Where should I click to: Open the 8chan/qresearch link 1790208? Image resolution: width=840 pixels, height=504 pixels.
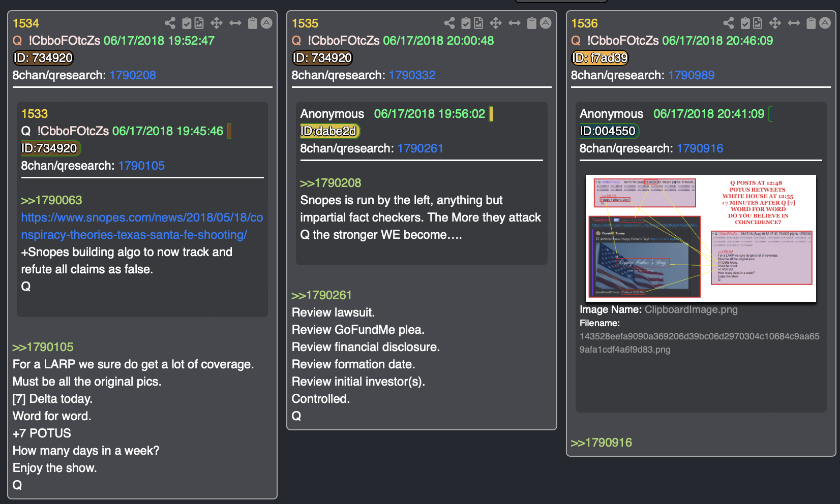[133, 75]
